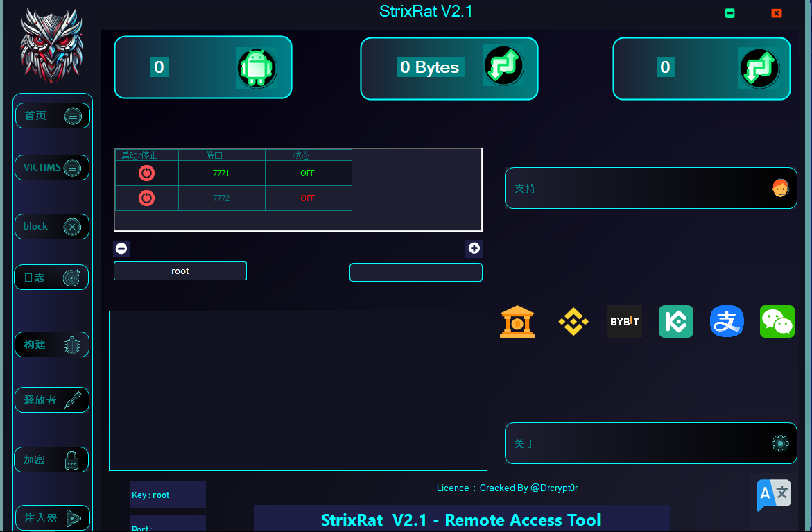
Task: Click the 0 counter in right card
Action: pos(666,67)
